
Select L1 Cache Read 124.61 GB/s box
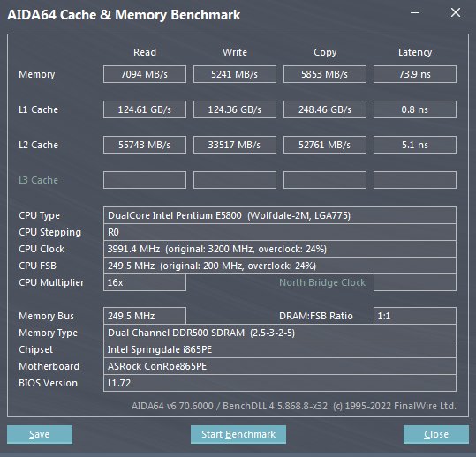[x=145, y=109]
